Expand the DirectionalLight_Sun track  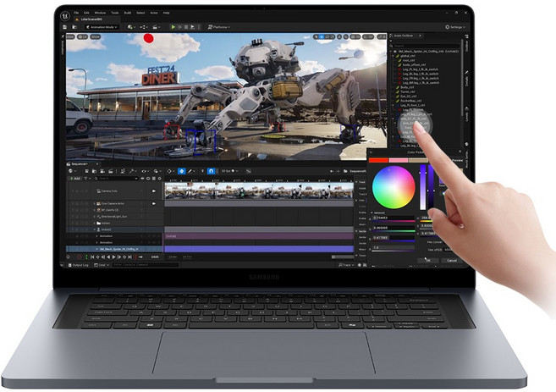click(x=94, y=217)
